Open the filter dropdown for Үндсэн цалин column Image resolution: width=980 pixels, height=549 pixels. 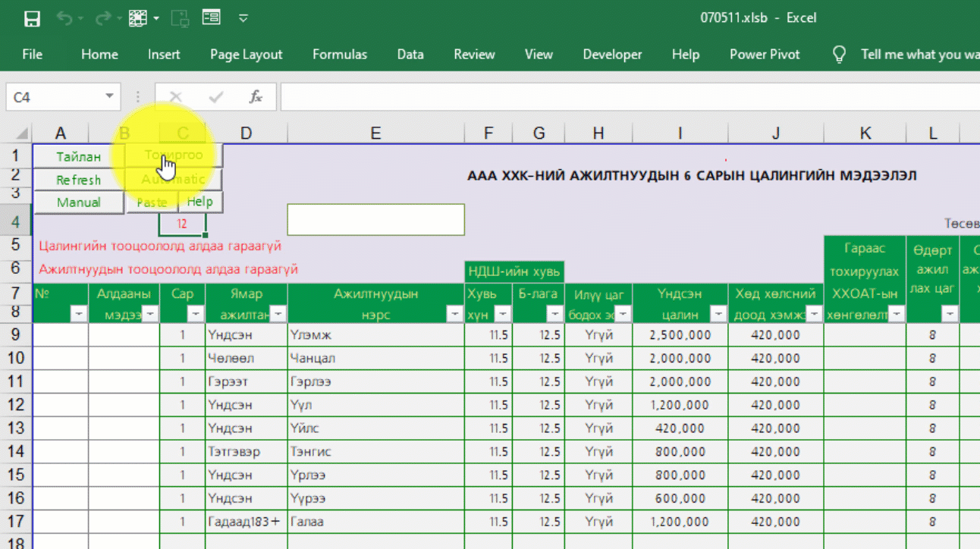717,314
